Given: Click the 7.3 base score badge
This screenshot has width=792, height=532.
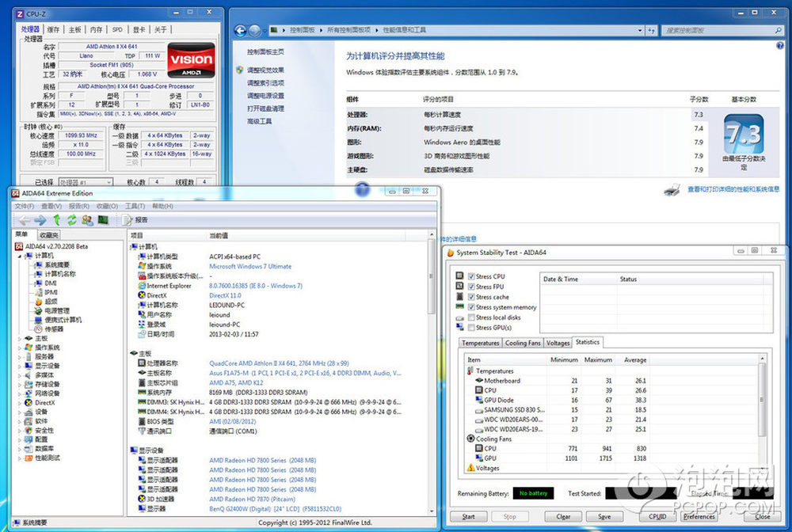Looking at the screenshot, I should (744, 135).
